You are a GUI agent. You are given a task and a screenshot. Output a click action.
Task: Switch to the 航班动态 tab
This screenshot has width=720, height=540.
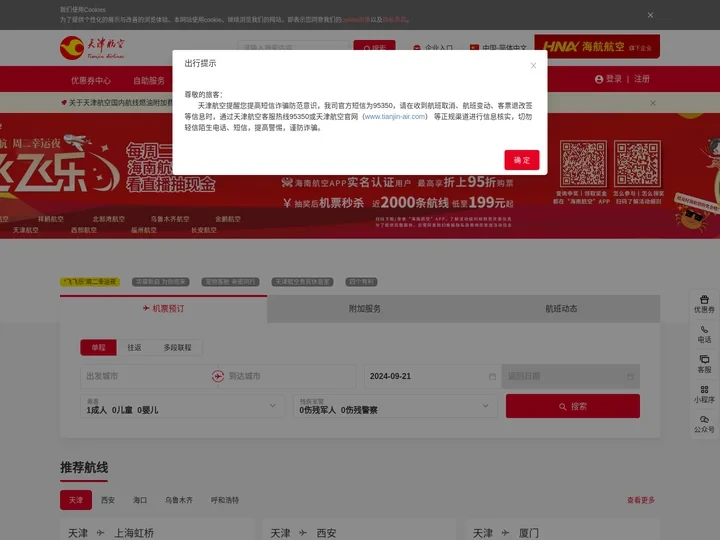(x=561, y=309)
